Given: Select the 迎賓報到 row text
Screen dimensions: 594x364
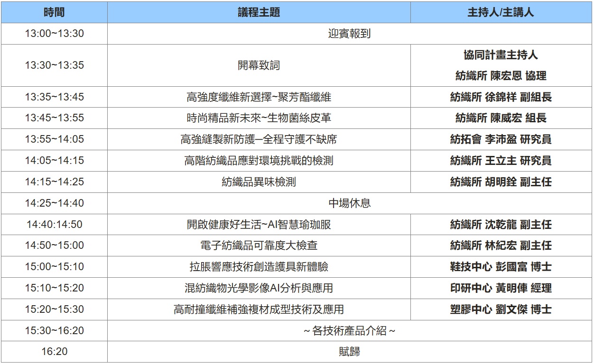Looking at the screenshot, I should (349, 34).
